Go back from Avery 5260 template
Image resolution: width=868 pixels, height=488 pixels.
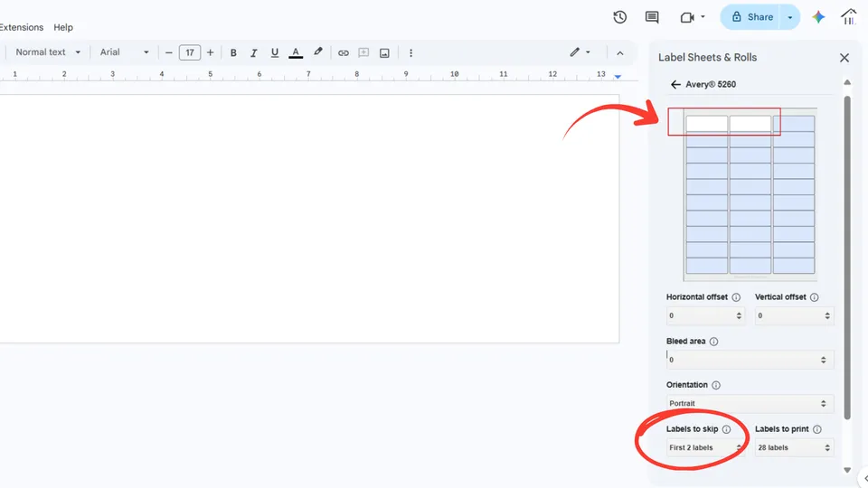click(675, 84)
